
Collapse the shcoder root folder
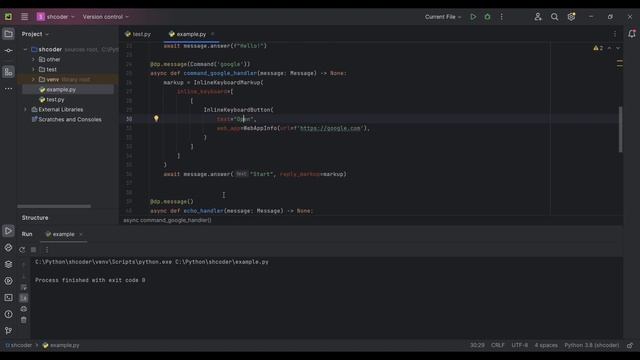(x=25, y=49)
